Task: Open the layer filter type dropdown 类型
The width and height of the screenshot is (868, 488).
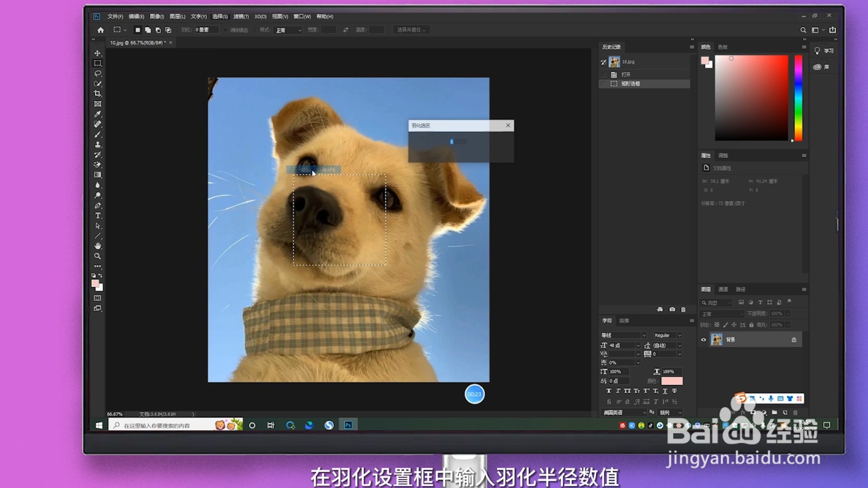Action: (716, 303)
